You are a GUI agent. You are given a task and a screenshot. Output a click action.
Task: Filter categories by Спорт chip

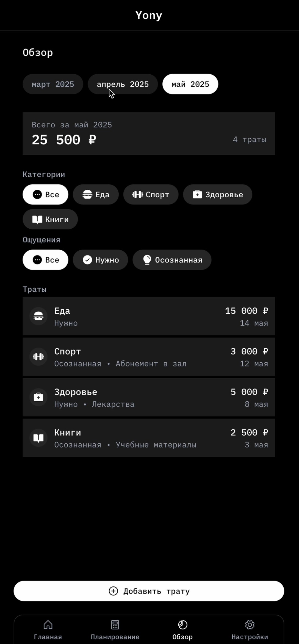pos(151,194)
